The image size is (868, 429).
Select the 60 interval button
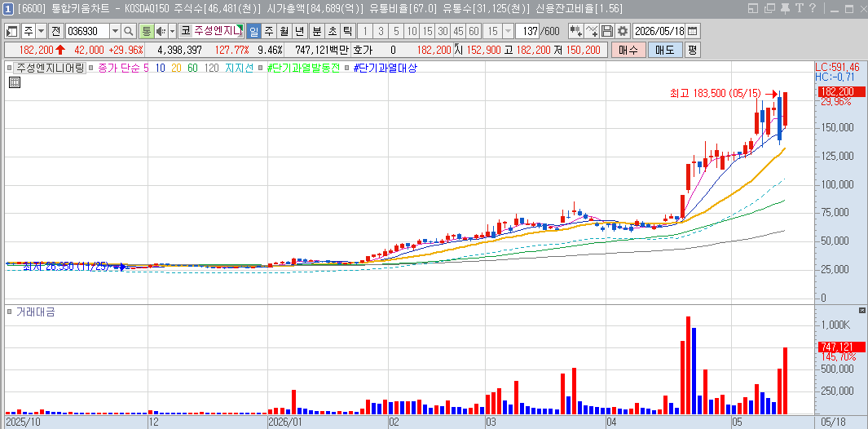click(474, 30)
